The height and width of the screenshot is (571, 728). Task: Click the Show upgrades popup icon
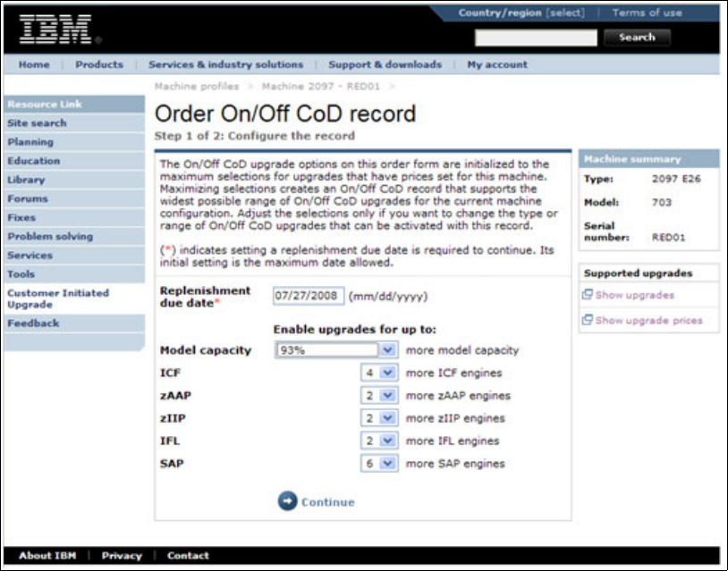tap(588, 295)
